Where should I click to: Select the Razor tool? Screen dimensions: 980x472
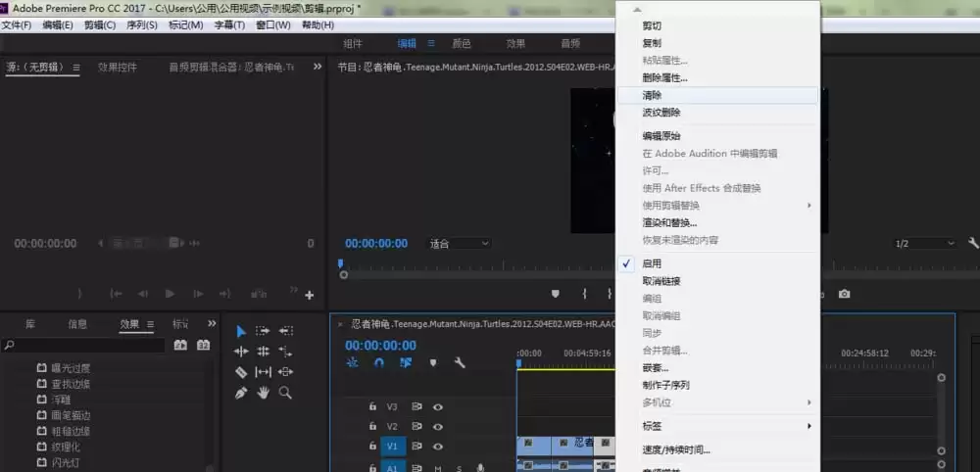click(x=241, y=372)
